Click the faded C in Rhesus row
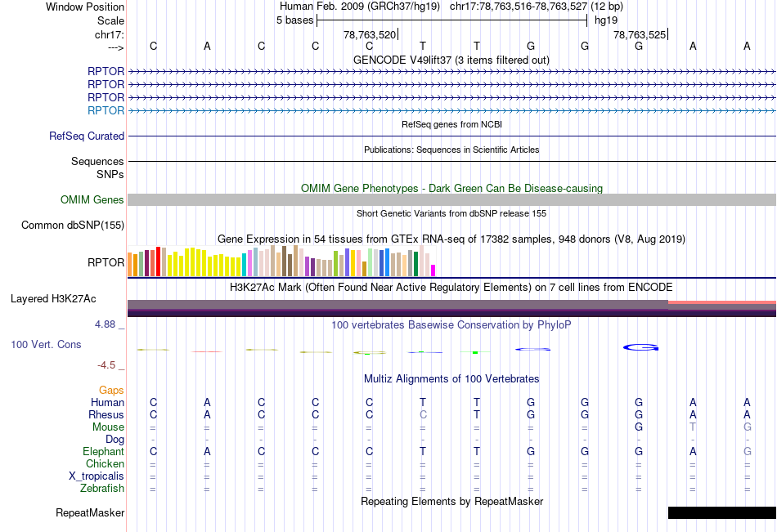Image resolution: width=777 pixels, height=532 pixels. (x=423, y=414)
